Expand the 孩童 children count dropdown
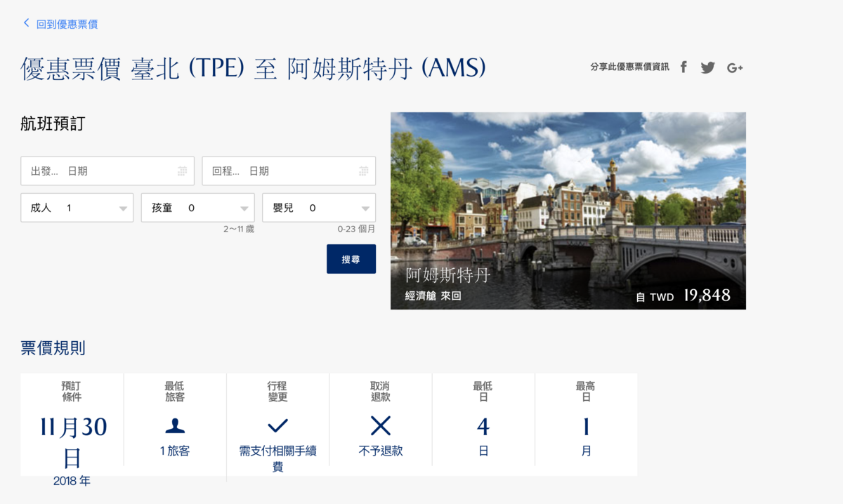Viewport: 843px width, 504px height. (x=198, y=208)
